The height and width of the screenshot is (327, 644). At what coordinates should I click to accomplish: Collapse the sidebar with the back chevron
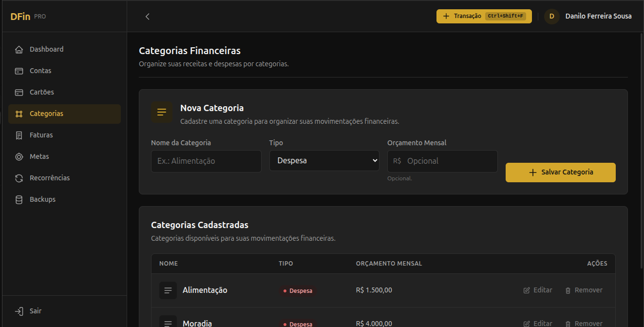click(x=148, y=17)
